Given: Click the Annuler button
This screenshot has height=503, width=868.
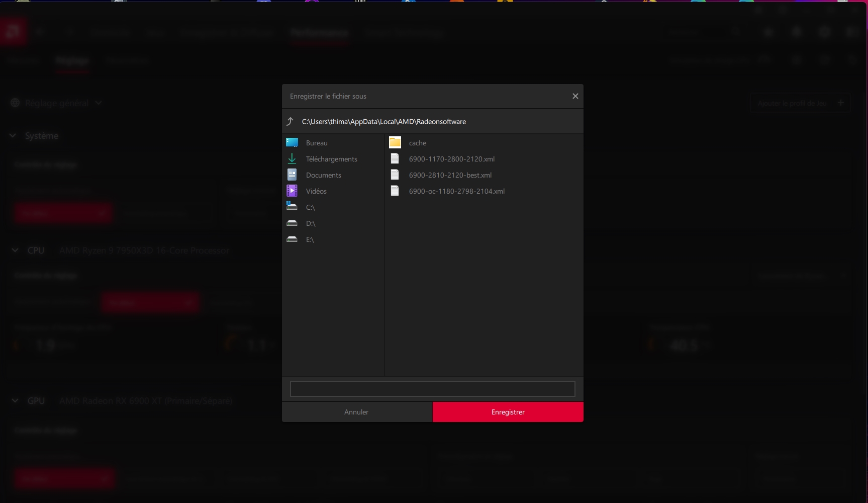Looking at the screenshot, I should click(356, 412).
